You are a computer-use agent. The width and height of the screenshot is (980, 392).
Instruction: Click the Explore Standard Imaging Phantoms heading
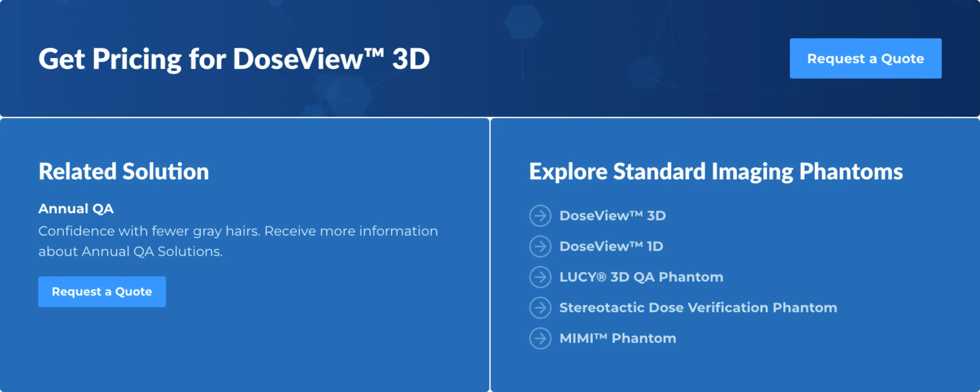(715, 172)
